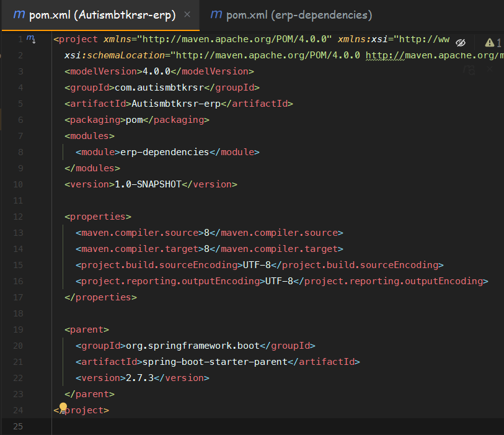Click Maven icon on Autismbtkrsr-erp tab
504x435 pixels.
click(x=19, y=14)
